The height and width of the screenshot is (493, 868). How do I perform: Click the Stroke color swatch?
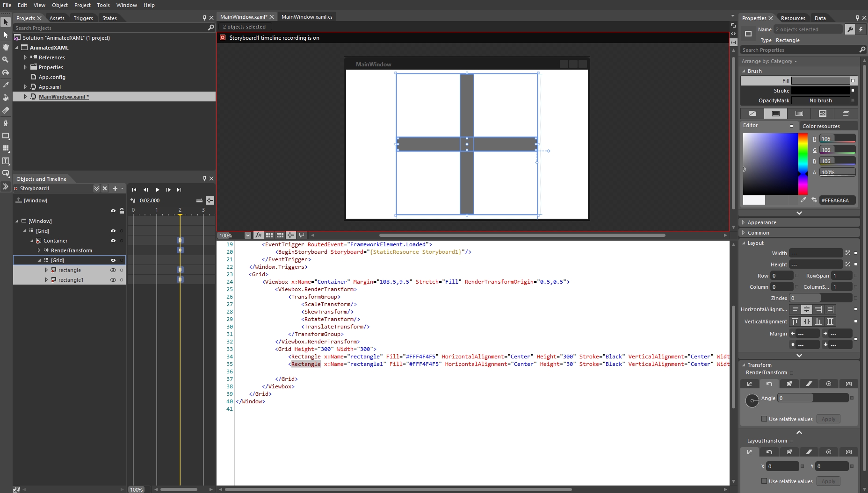[x=820, y=91]
